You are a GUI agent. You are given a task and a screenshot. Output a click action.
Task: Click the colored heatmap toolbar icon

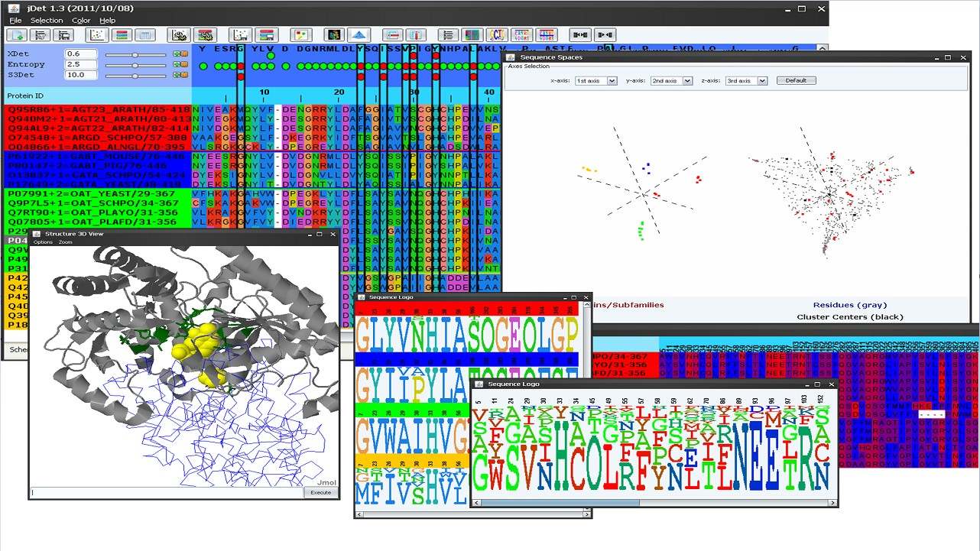click(x=472, y=35)
